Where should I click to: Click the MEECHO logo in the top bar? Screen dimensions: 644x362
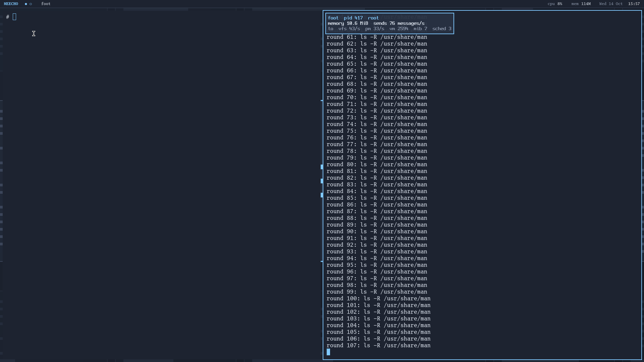click(11, 4)
